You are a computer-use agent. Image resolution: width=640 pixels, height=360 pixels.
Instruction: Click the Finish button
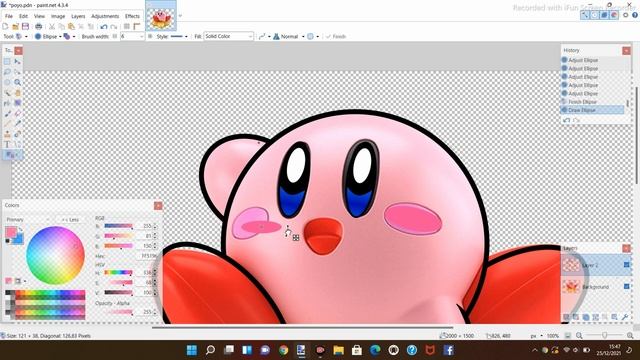(x=336, y=36)
